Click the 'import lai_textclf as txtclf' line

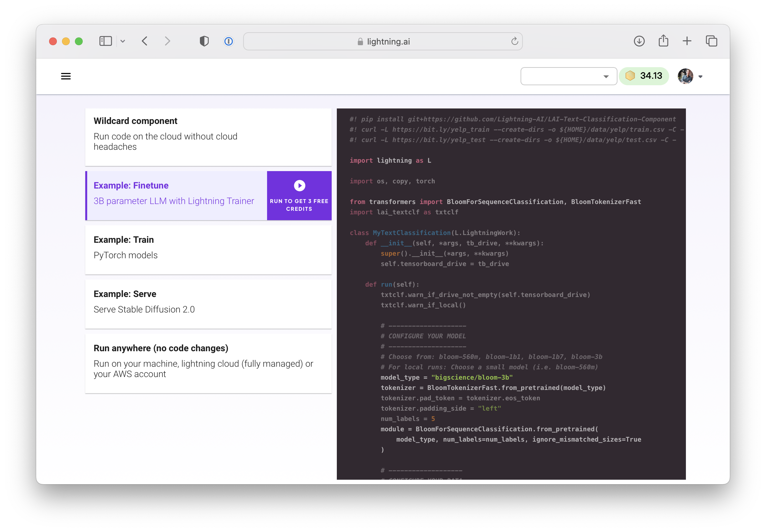pos(404,212)
